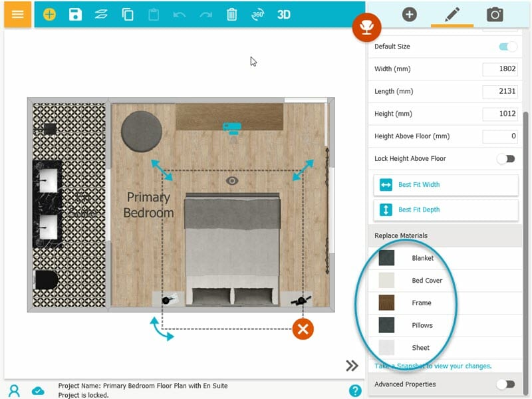Turn on Advanced Properties
This screenshot has height=399, width=532.
click(506, 384)
